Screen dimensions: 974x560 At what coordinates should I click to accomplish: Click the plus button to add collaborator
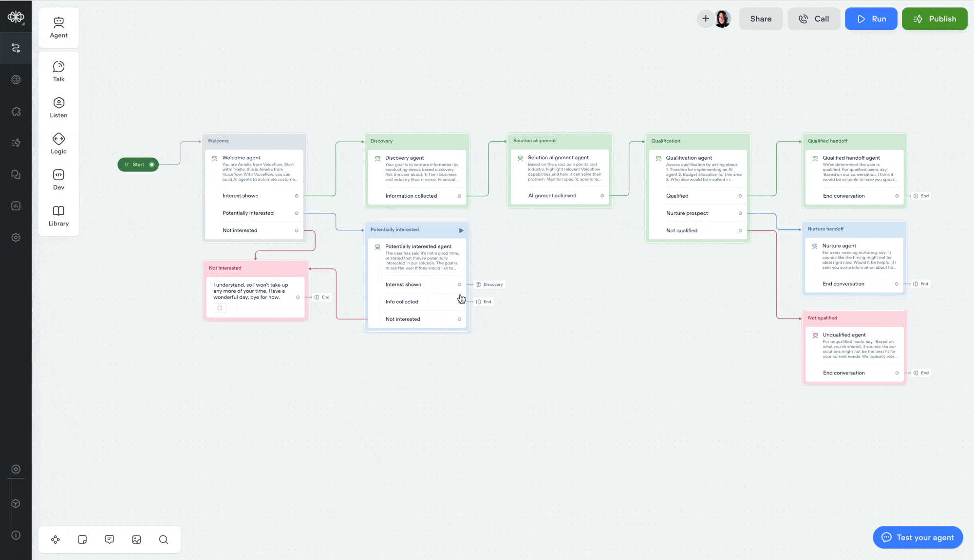pyautogui.click(x=705, y=19)
